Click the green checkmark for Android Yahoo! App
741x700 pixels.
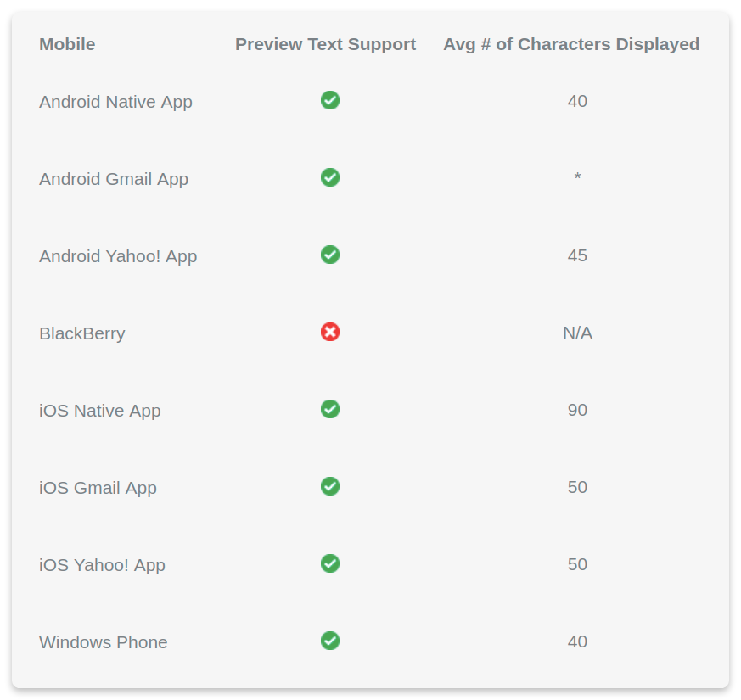330,255
